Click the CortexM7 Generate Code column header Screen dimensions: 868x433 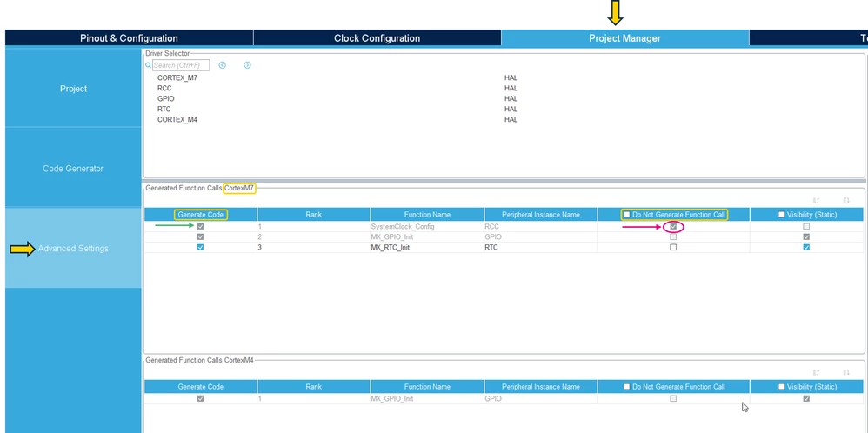(x=200, y=214)
